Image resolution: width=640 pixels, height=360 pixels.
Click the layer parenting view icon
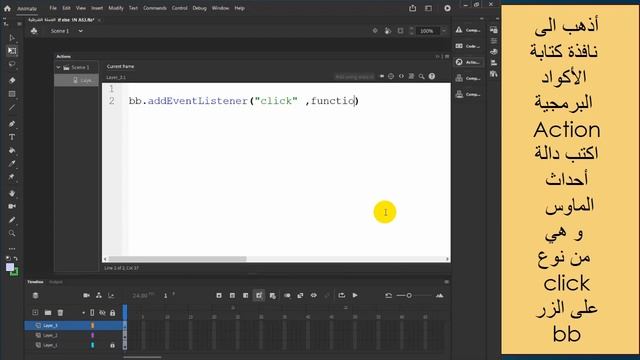coord(99,295)
